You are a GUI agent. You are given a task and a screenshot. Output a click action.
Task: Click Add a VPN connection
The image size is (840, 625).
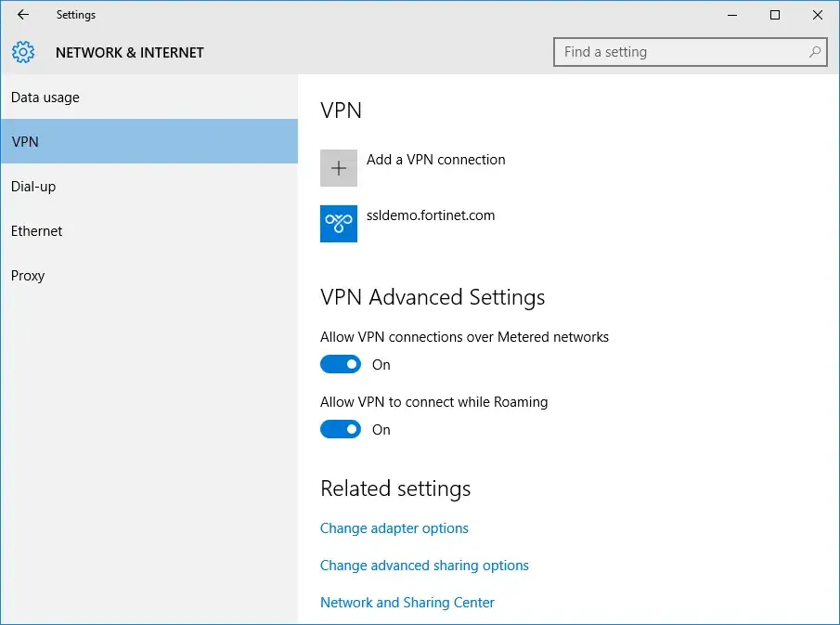tap(436, 159)
